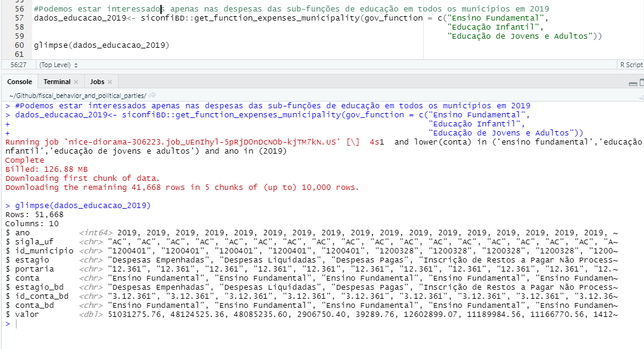
Task: Click the '$ conta_bd' column name
Action: point(29,305)
